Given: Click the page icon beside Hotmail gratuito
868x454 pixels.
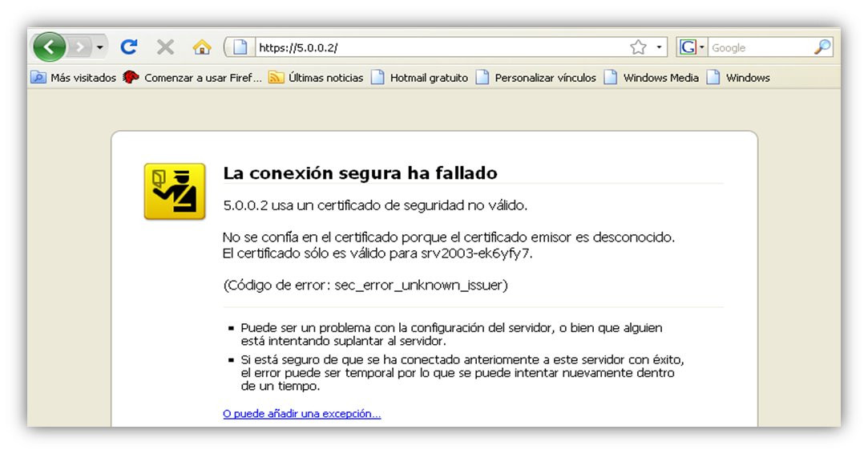Looking at the screenshot, I should click(377, 78).
